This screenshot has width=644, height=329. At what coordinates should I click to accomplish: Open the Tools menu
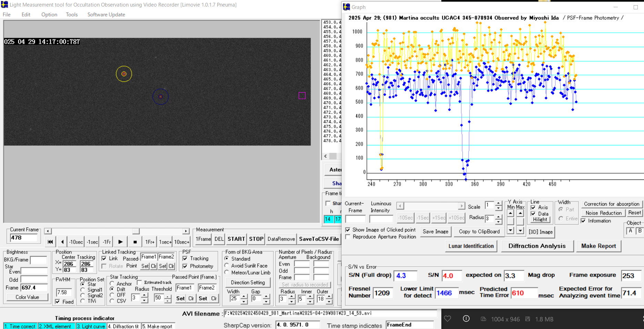(72, 14)
